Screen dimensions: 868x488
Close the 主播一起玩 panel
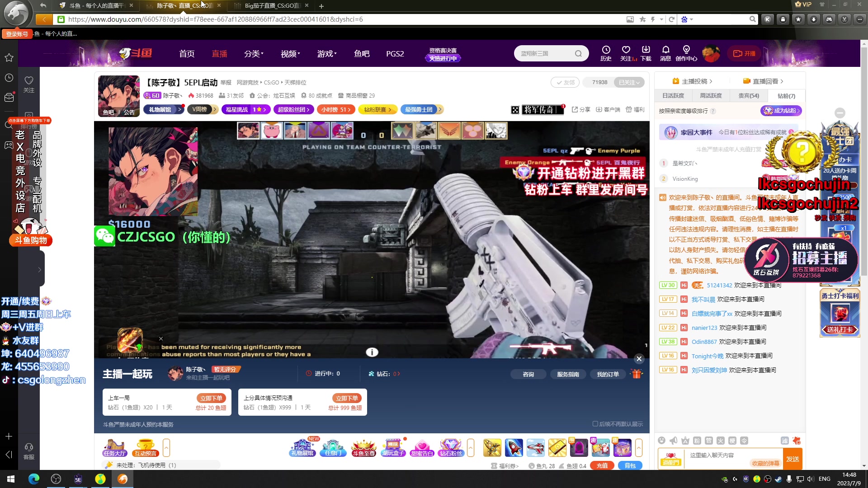pyautogui.click(x=639, y=359)
